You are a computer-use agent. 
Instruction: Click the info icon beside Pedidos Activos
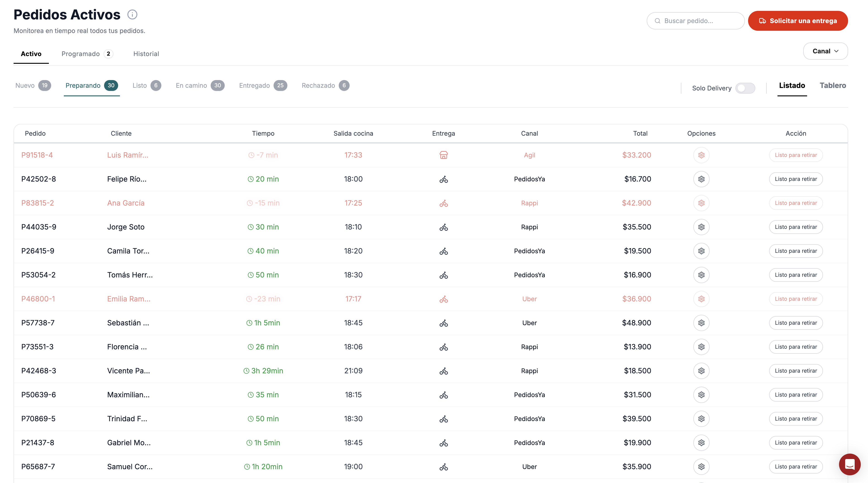pyautogui.click(x=132, y=14)
